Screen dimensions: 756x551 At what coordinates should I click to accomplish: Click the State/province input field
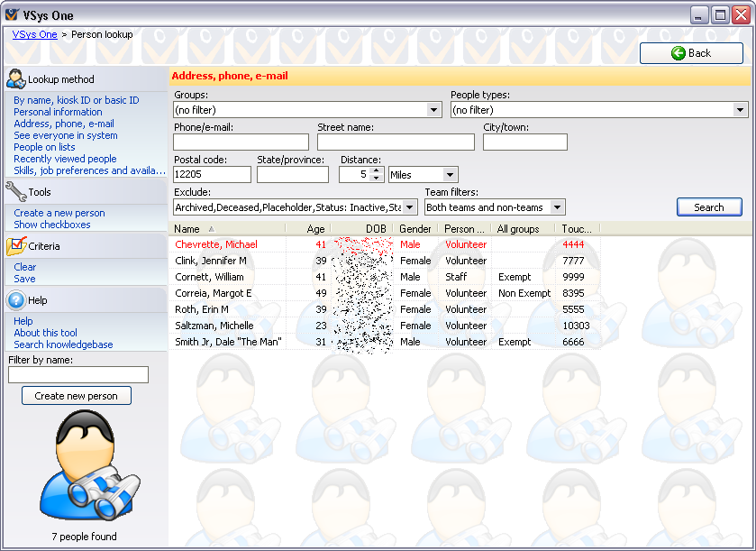293,174
